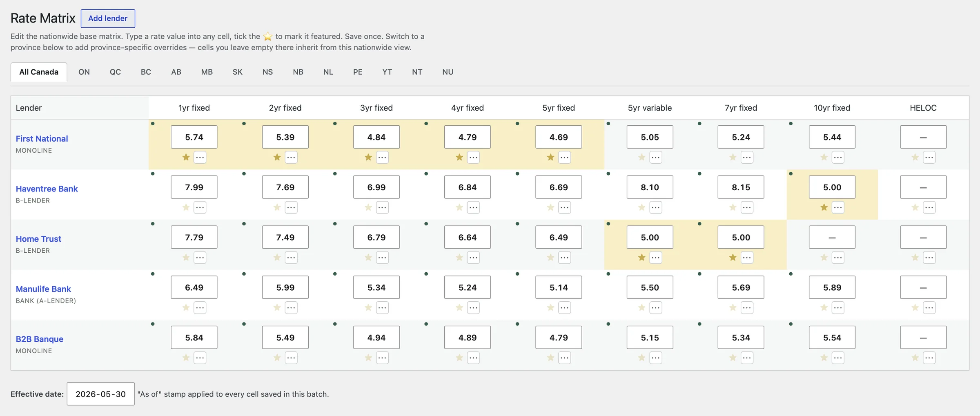This screenshot has height=416, width=980.
Task: Open more options for Haventree Bank 10yr fixed
Action: tap(838, 207)
